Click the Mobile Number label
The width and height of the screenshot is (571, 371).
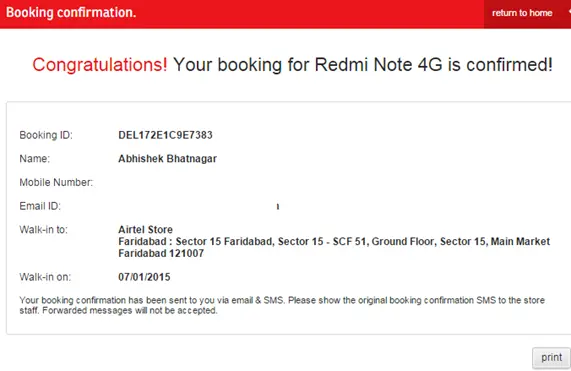point(56,182)
